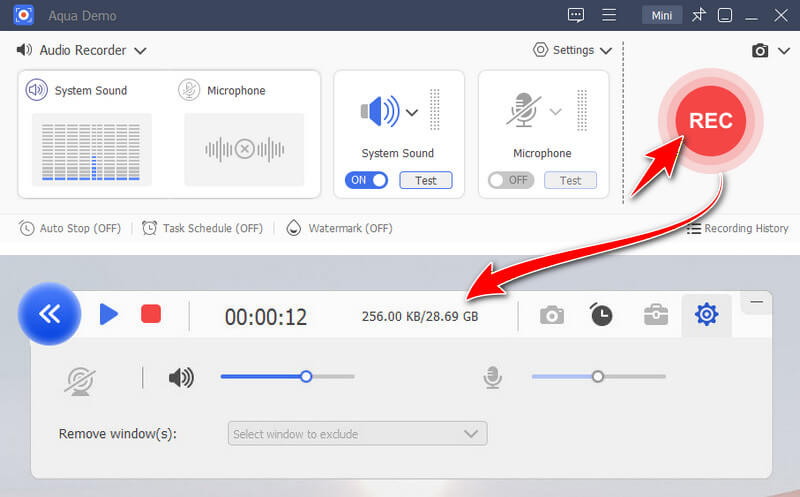Click the System Sound volume level meter
800x497 pixels.
pyautogui.click(x=435, y=110)
